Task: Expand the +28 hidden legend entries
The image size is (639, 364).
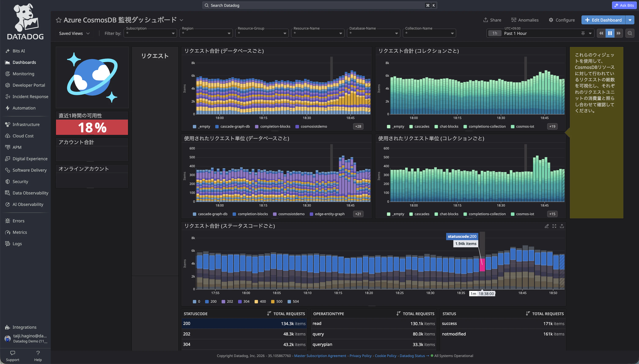Action: pyautogui.click(x=358, y=126)
